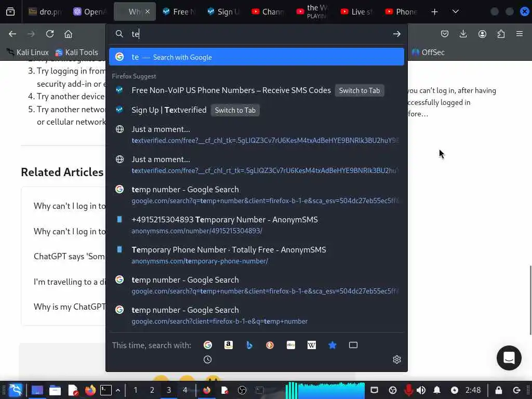Open the OffSec bookmark
Viewport: 532px width, 399px height.
(x=428, y=52)
